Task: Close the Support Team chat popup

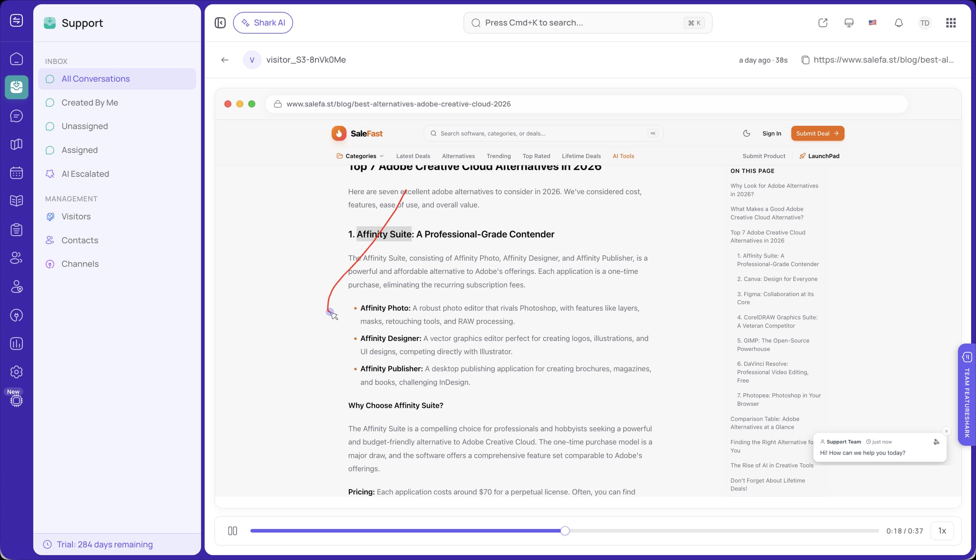Action: (946, 431)
